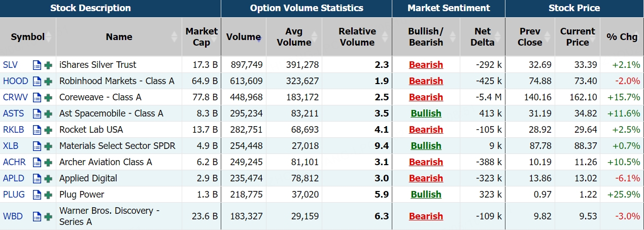Add PLUG using the green plus icon
Image resolution: width=644 pixels, height=230 pixels.
[48, 195]
